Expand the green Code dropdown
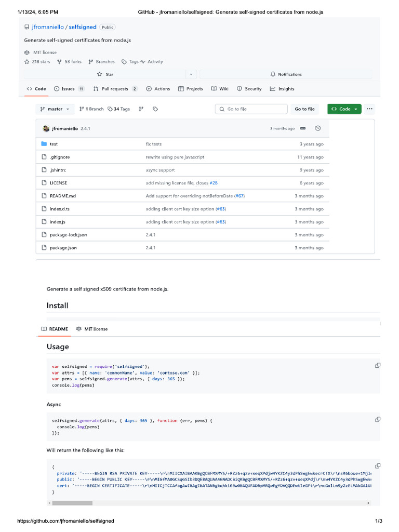The height and width of the screenshot is (532, 399). [x=344, y=109]
